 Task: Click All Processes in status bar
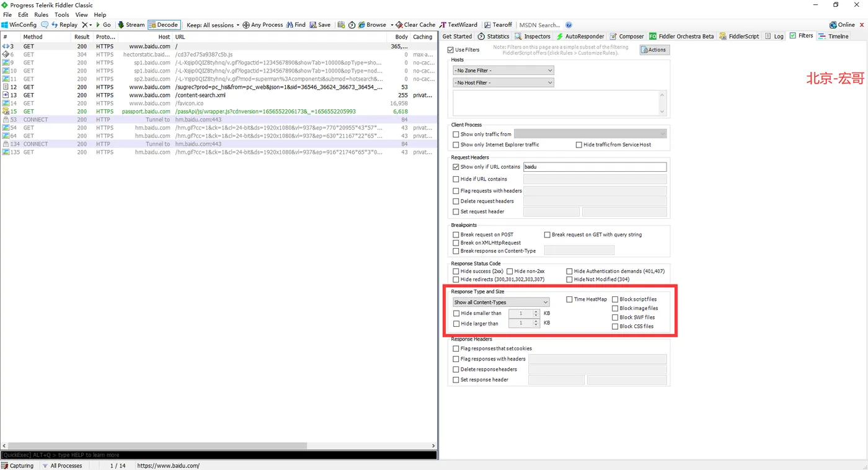pos(62,466)
